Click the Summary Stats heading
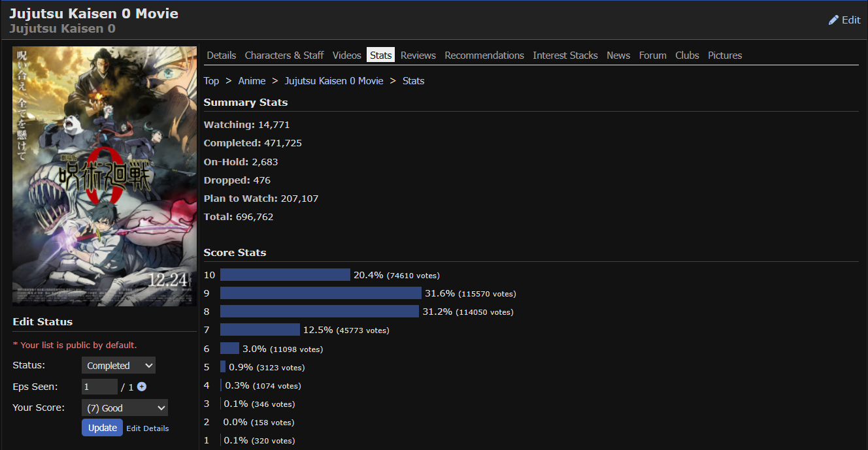868x450 pixels. [246, 103]
